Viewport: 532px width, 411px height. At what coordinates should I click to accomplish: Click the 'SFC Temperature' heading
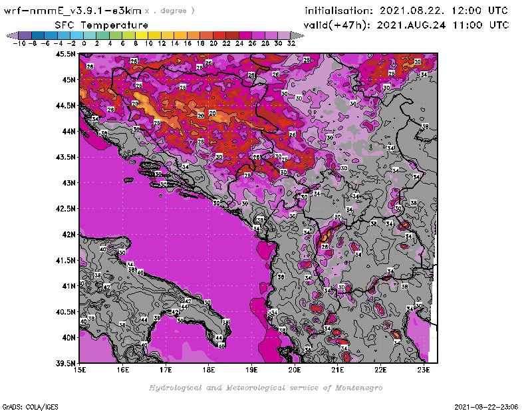tap(102, 25)
